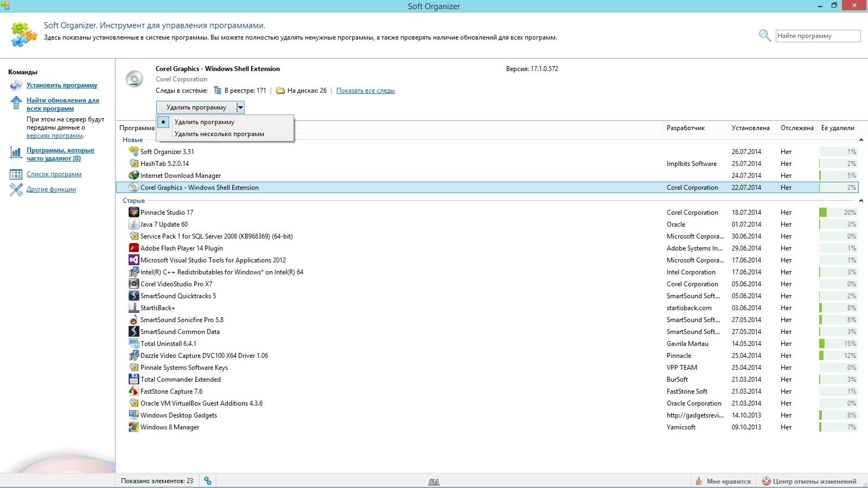Click the 'Corel Corporation' publisher text in header
Image resolution: width=868 pixels, height=488 pixels.
tap(181, 79)
